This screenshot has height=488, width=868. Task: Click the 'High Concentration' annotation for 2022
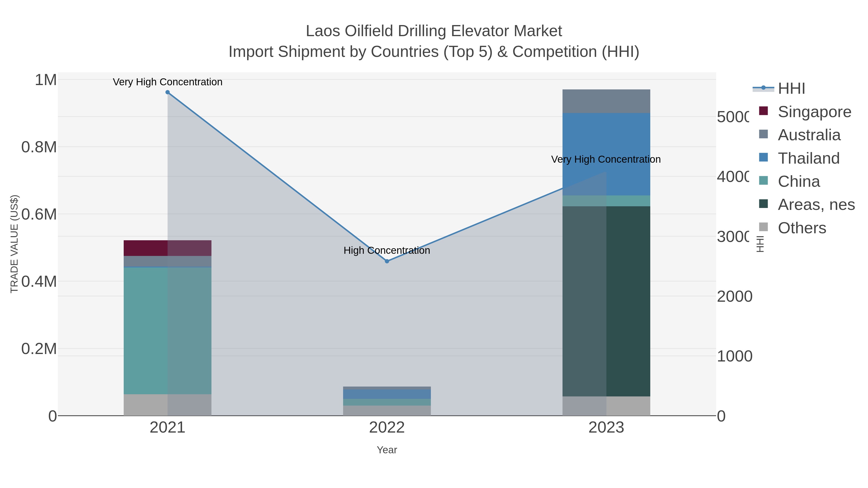click(x=387, y=251)
